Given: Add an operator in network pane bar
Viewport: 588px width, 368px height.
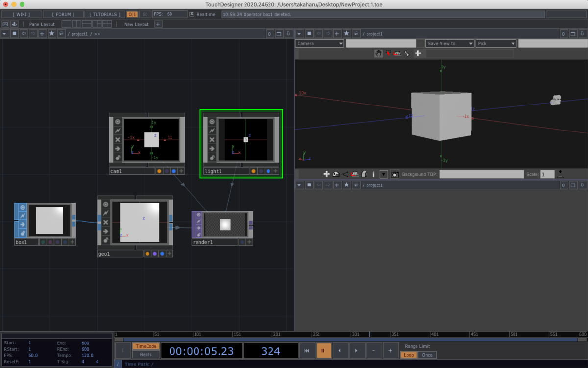Looking at the screenshot, I should coord(42,34).
